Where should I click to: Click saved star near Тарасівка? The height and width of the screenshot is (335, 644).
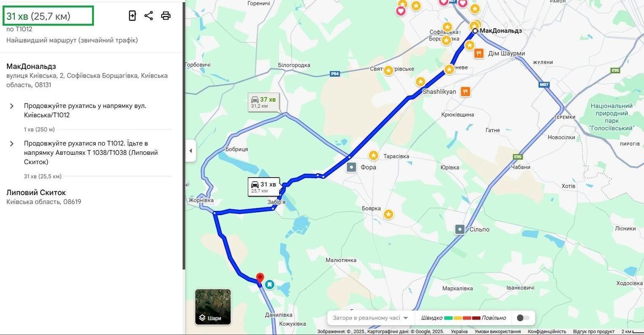coord(373,156)
